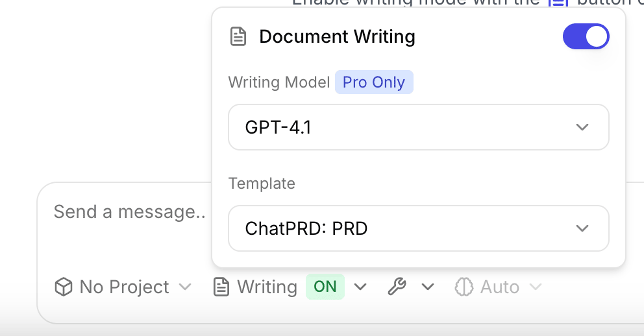This screenshot has height=336, width=644.
Task: Click the document icon beside Document Writing
Action: [x=238, y=36]
